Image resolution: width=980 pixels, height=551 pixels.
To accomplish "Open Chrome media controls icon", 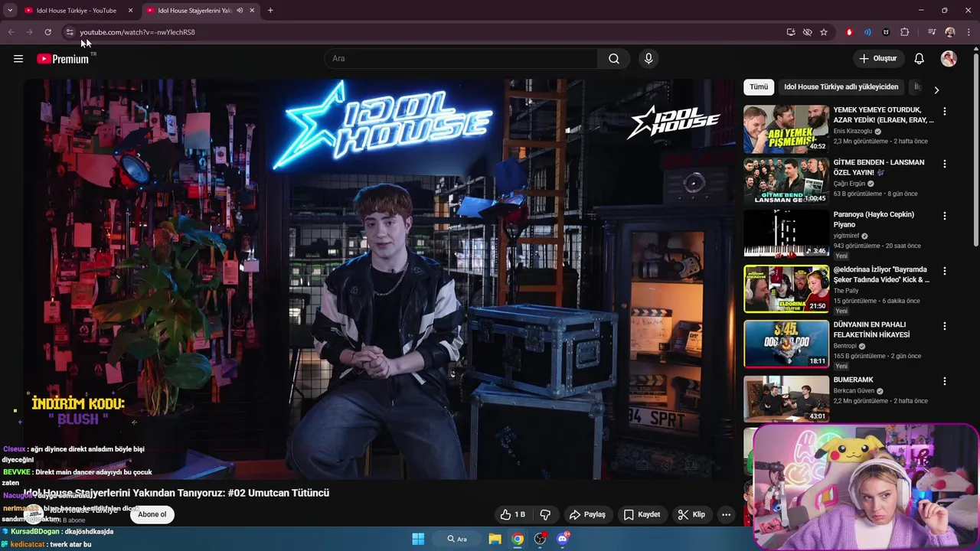I will (932, 32).
